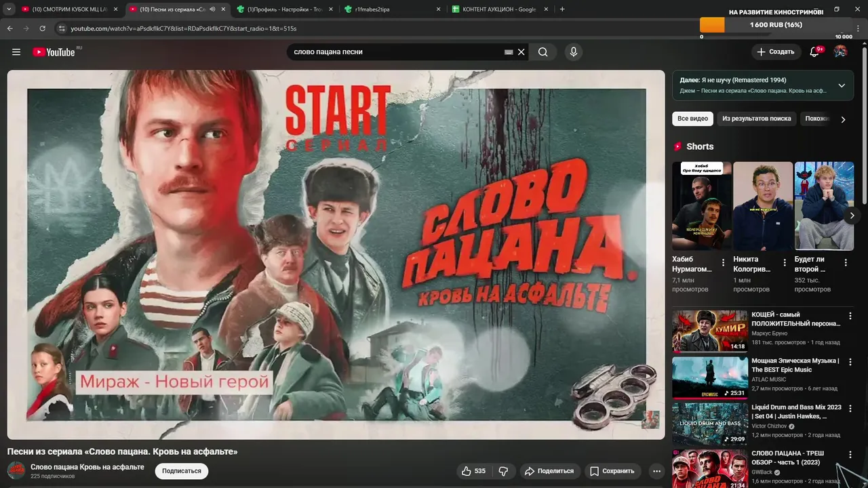
Task: Click the address bar URL
Action: pyautogui.click(x=183, y=28)
